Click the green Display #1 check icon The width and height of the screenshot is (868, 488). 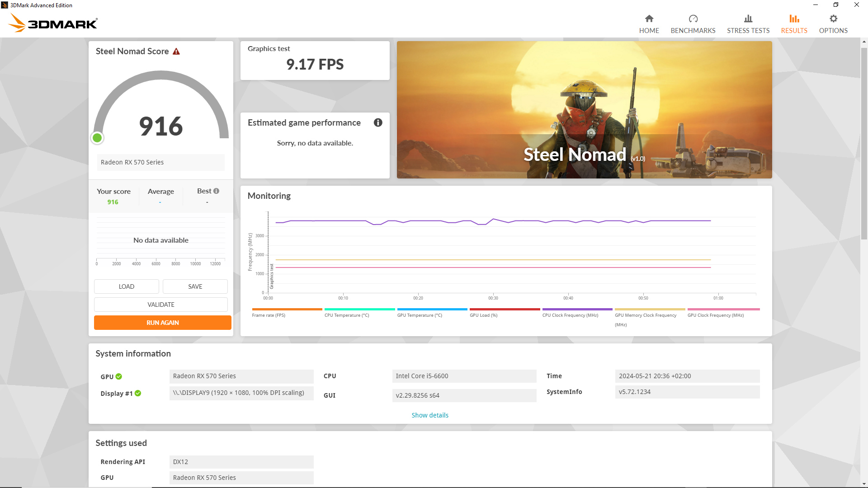click(138, 394)
